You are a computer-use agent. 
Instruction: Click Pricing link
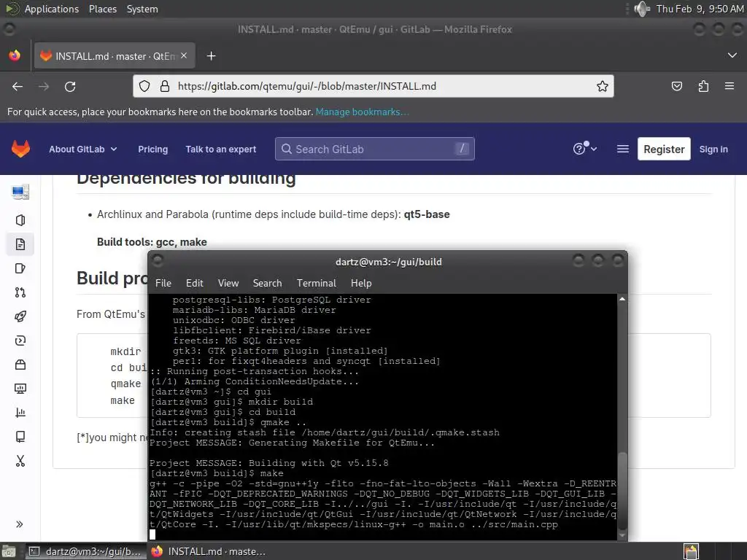click(153, 149)
